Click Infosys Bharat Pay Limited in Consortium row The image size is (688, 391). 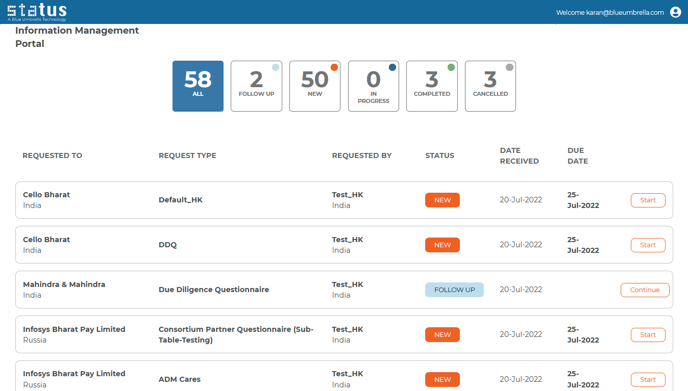74,329
